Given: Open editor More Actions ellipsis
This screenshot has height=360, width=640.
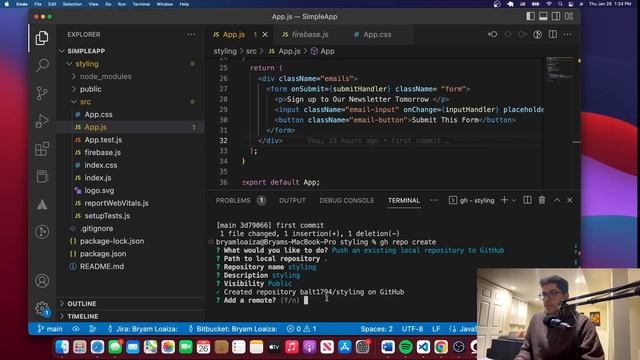Looking at the screenshot, I should (x=567, y=35).
